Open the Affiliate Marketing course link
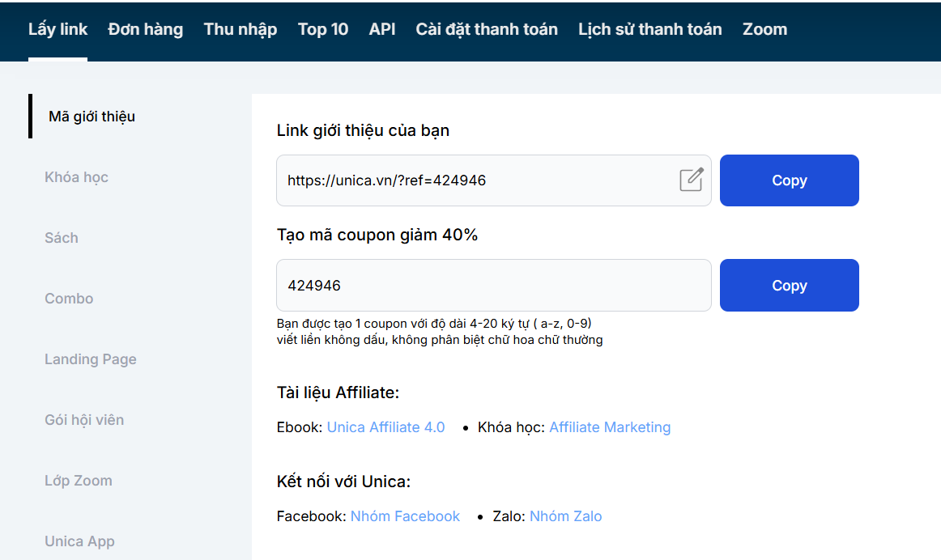 (x=610, y=427)
